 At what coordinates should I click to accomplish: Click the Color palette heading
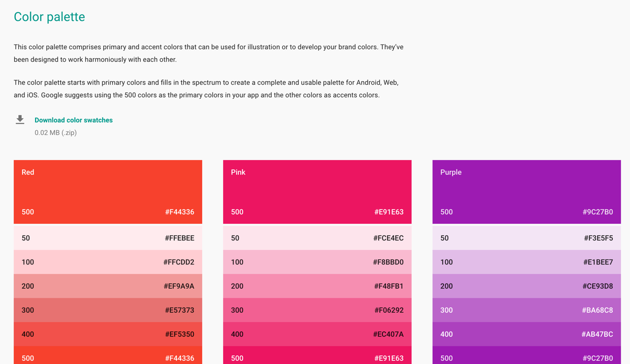(49, 17)
